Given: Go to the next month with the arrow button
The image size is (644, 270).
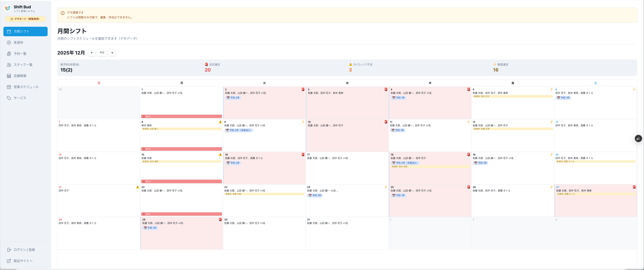Looking at the screenshot, I should click(x=112, y=53).
